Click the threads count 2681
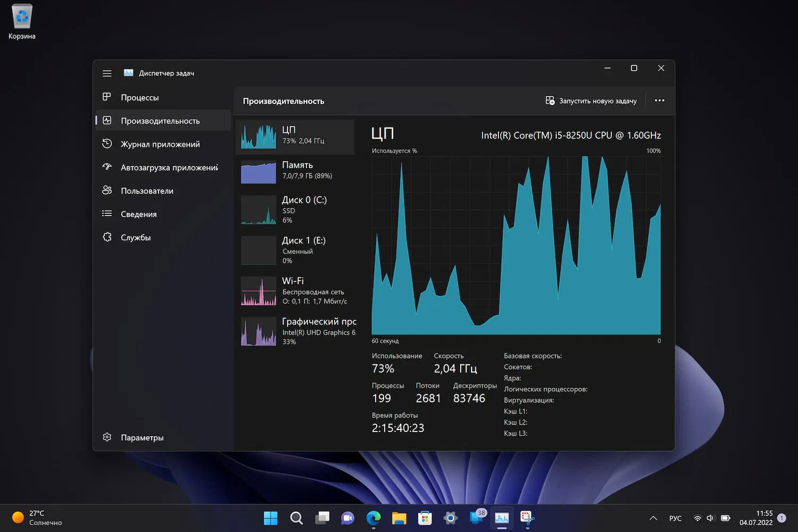This screenshot has width=798, height=532. [x=428, y=398]
